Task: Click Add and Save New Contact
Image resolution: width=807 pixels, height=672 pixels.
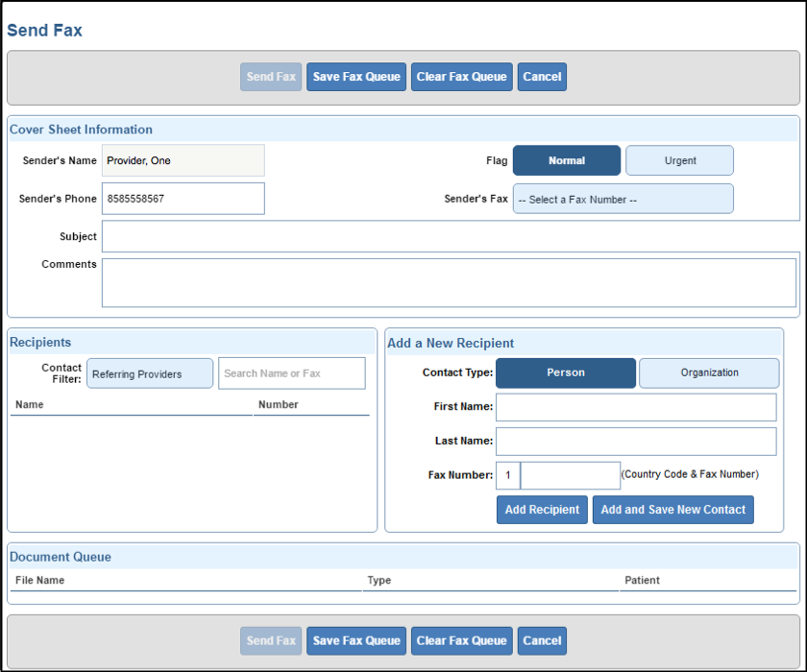Action: (x=673, y=510)
